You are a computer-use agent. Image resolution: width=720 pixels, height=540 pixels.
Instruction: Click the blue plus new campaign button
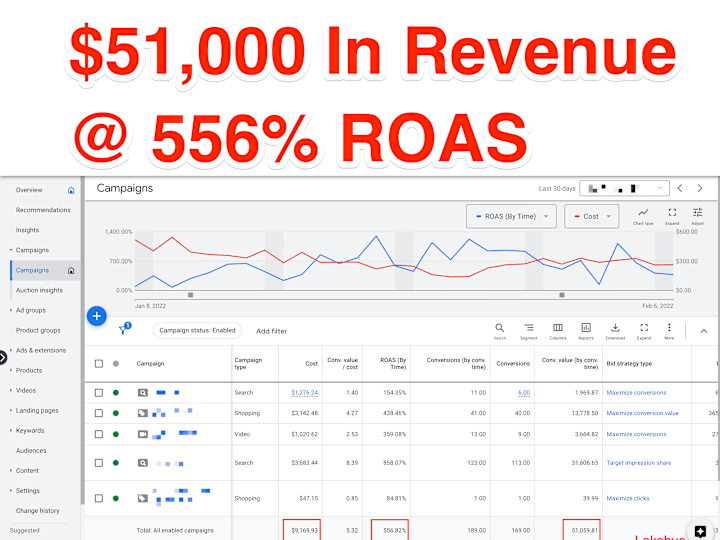click(x=96, y=316)
